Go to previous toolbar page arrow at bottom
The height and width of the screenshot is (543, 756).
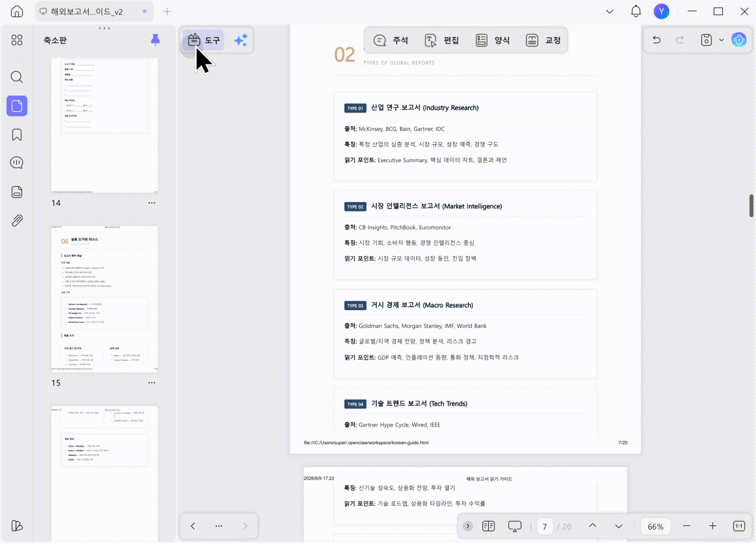(193, 526)
